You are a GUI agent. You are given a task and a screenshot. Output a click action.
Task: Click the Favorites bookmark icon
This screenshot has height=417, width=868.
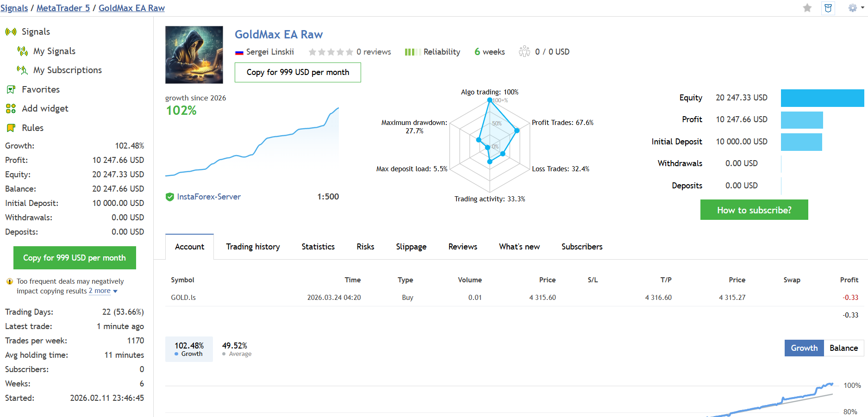pos(11,89)
